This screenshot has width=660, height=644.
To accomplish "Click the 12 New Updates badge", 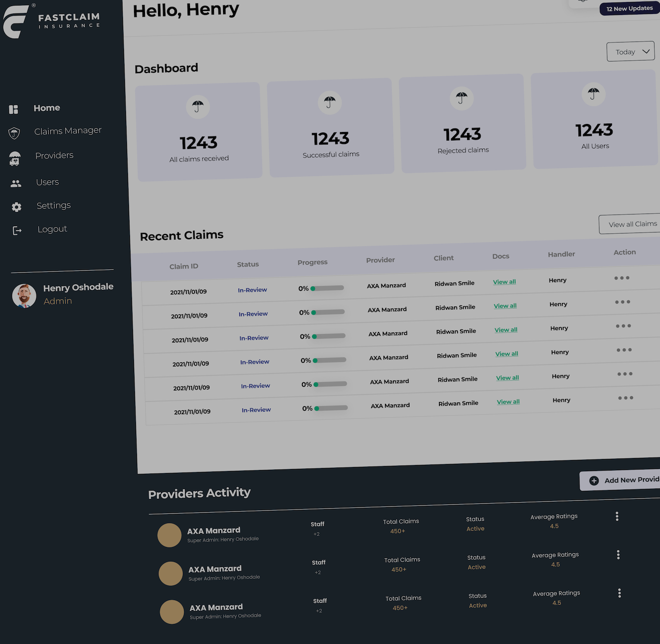I will pyautogui.click(x=629, y=8).
